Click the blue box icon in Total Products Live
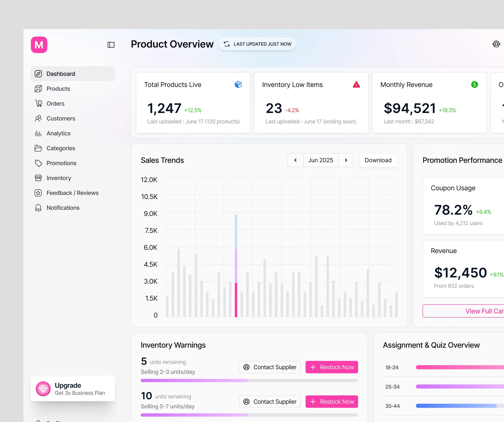This screenshot has width=504, height=422. (x=238, y=84)
